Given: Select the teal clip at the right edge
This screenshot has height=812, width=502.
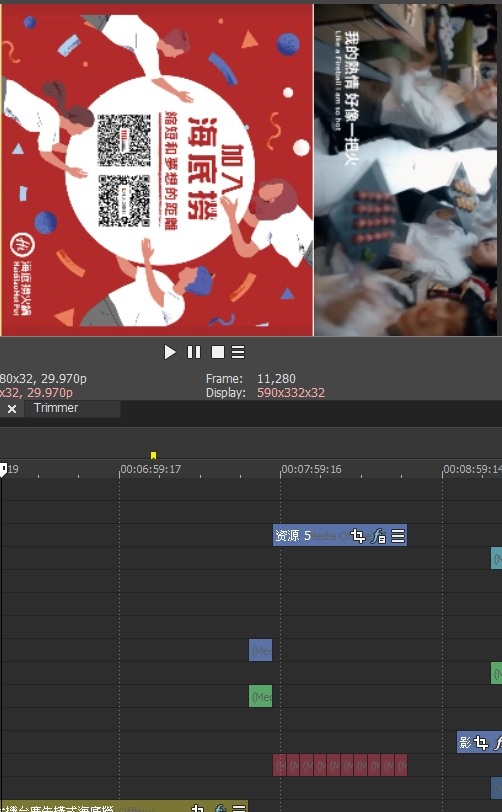Looking at the screenshot, I should click(496, 558).
